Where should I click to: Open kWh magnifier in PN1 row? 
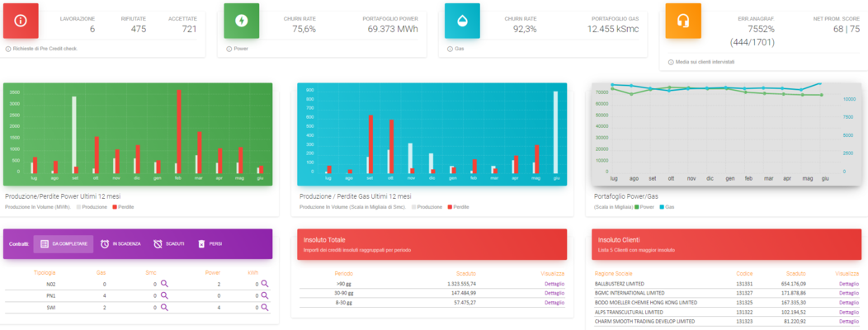tap(265, 295)
